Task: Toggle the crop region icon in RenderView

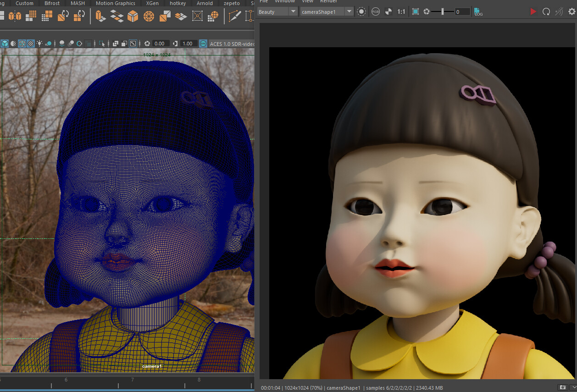Action: pos(416,11)
